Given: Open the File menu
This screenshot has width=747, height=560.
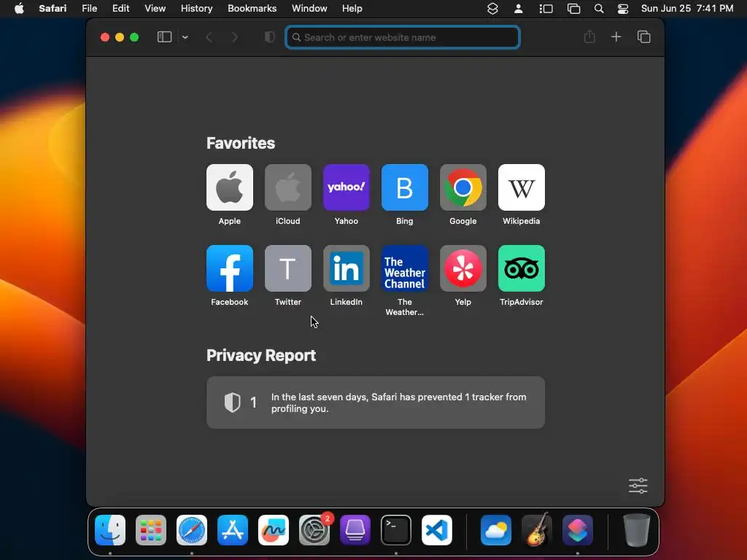Looking at the screenshot, I should click(x=90, y=9).
